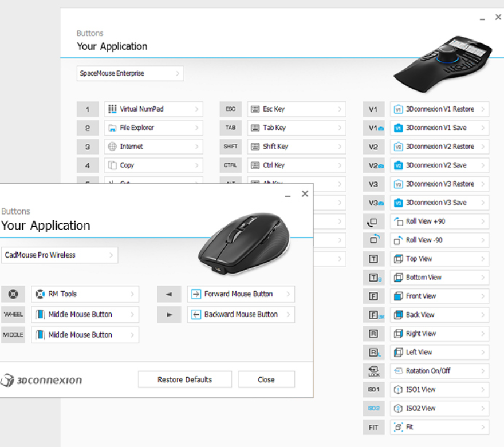Expand the Front View assignment
Screen dimensions: 504x447
483,296
